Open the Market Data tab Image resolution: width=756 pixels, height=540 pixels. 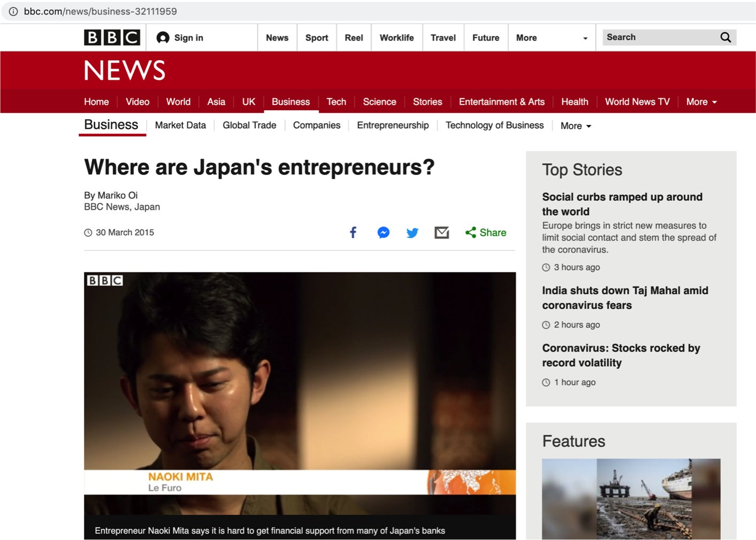[x=180, y=125]
